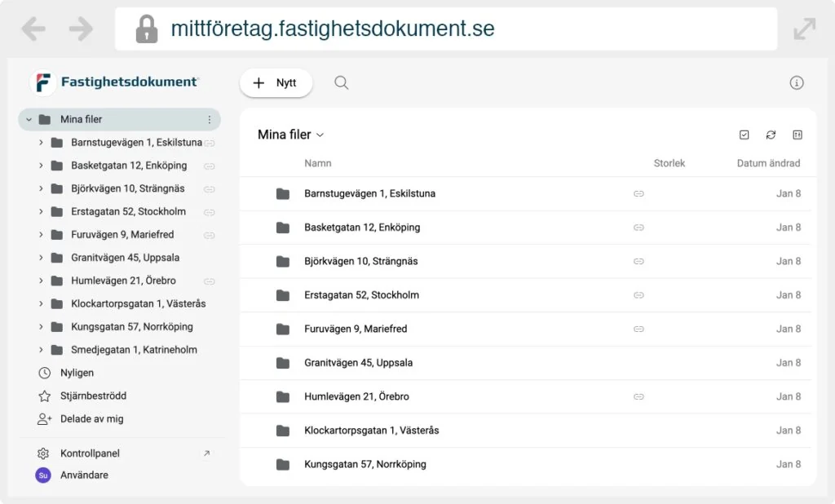Open the Erstagatan 52, Stockholm folder row
Image resolution: width=835 pixels, height=504 pixels.
click(361, 295)
